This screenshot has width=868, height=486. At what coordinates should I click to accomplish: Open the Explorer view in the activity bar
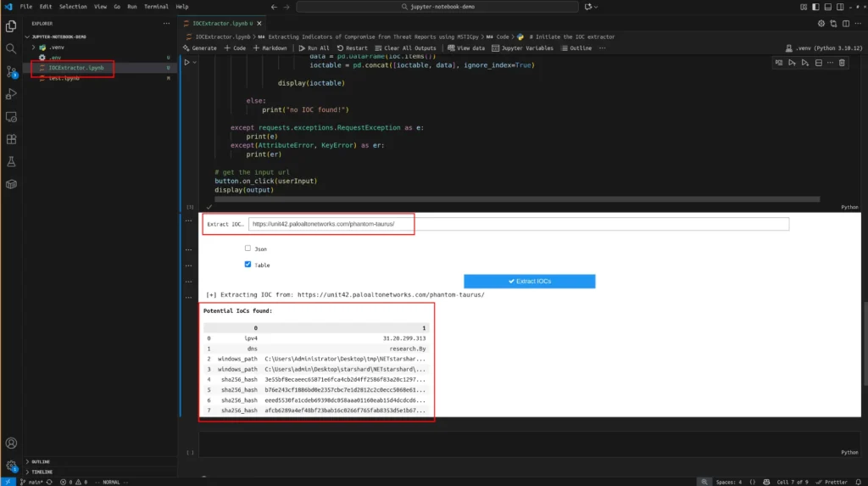[x=11, y=26]
